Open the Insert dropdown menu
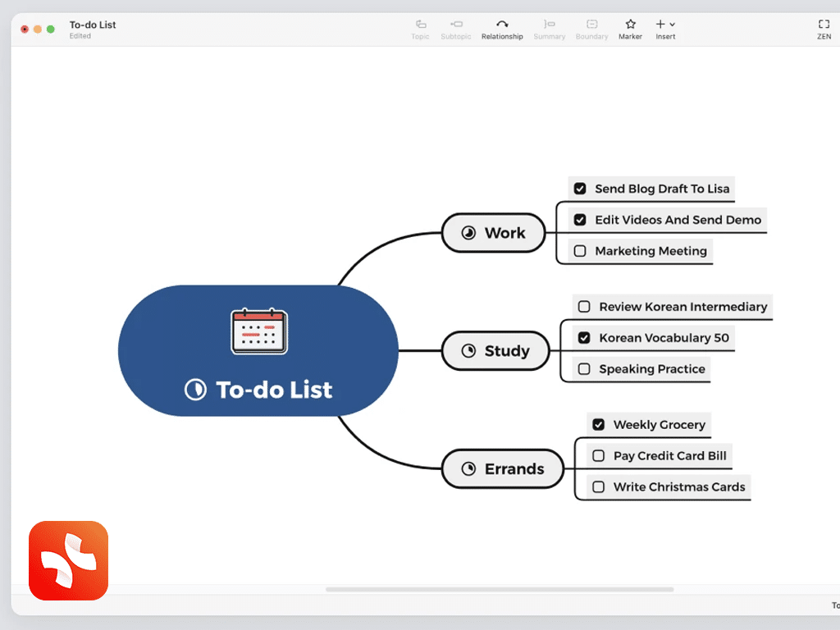The image size is (840, 630). (665, 25)
